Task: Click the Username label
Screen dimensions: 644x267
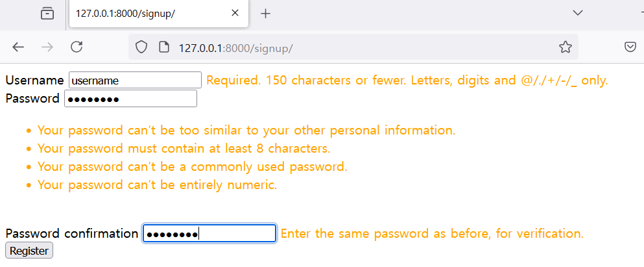Action: pos(34,80)
